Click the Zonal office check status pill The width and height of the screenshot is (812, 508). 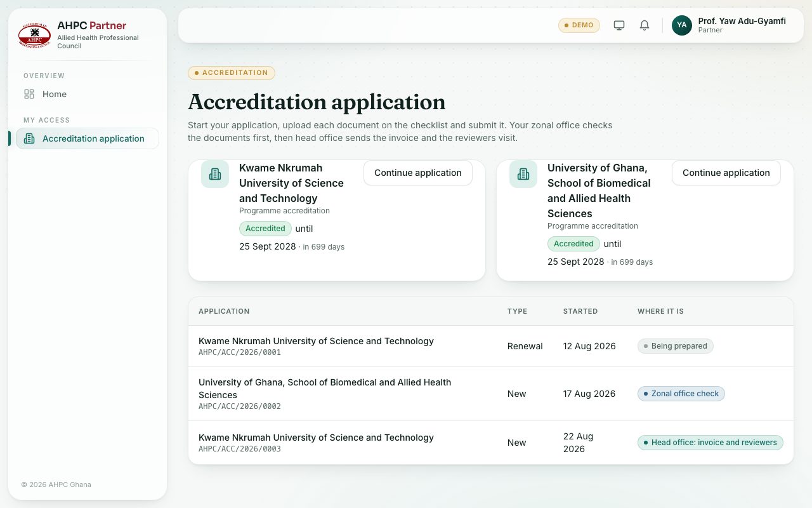(x=681, y=394)
